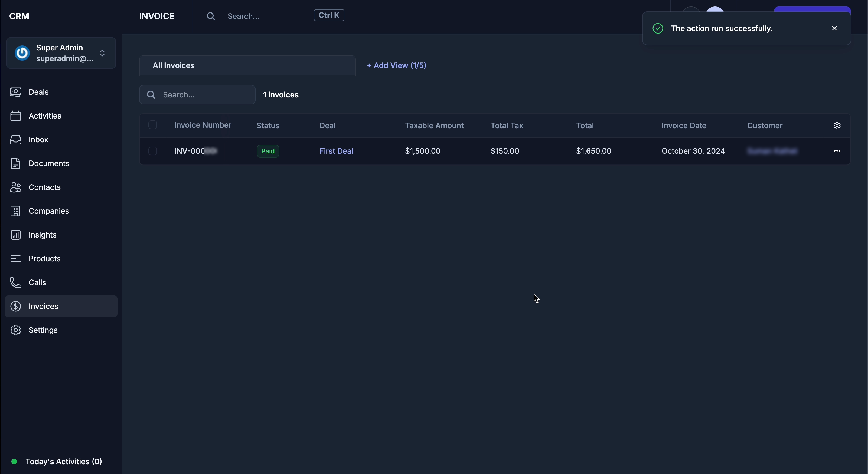This screenshot has width=868, height=474.
Task: Open Insights chart icon
Action: 15,235
